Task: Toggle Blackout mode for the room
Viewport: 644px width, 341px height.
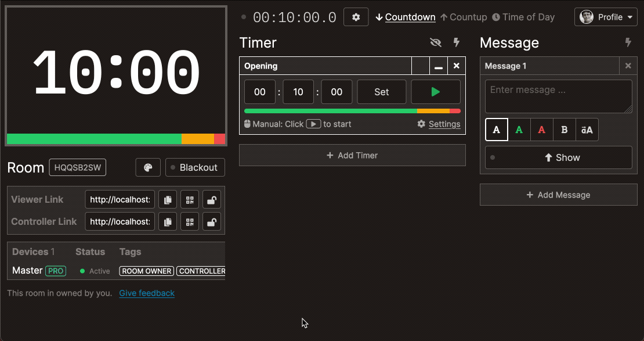Action: [x=195, y=167]
